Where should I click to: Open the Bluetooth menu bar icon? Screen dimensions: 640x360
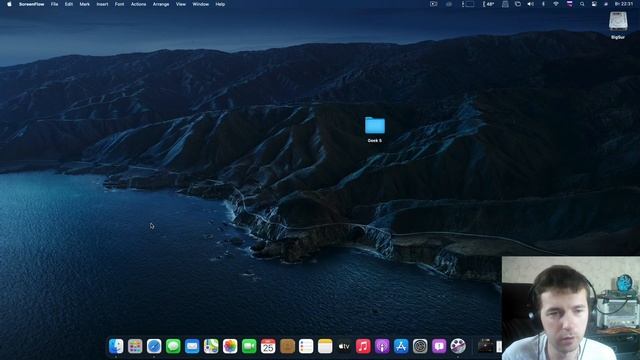pyautogui.click(x=543, y=4)
